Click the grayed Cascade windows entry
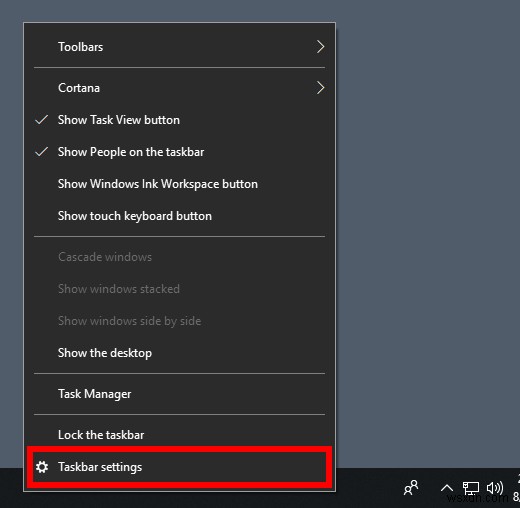The width and height of the screenshot is (520, 508). click(179, 257)
